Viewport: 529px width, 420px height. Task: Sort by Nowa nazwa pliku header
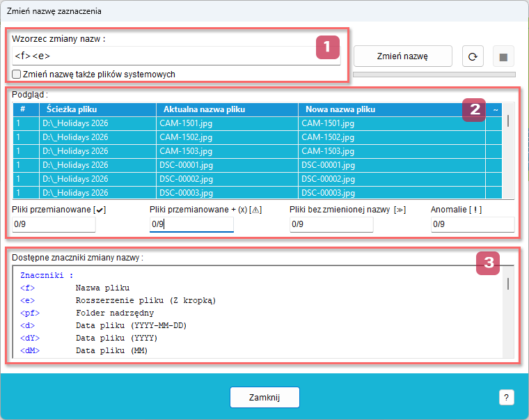coord(392,109)
